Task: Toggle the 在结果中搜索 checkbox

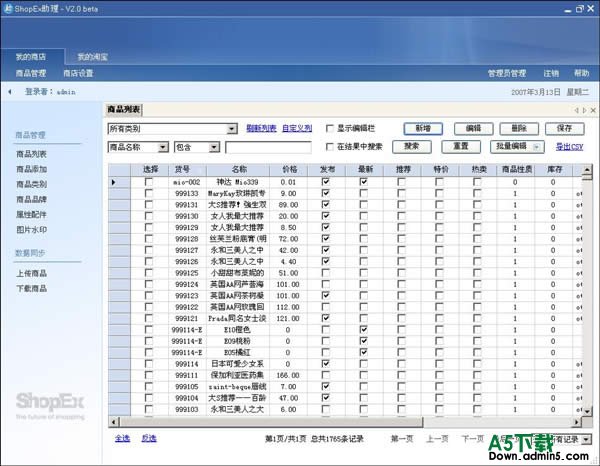Action: tap(330, 147)
